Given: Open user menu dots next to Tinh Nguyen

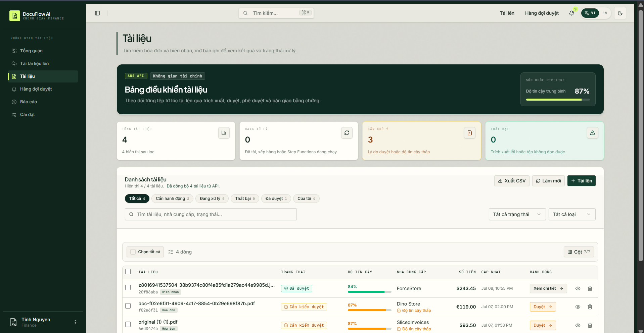Looking at the screenshot, I should point(75,322).
